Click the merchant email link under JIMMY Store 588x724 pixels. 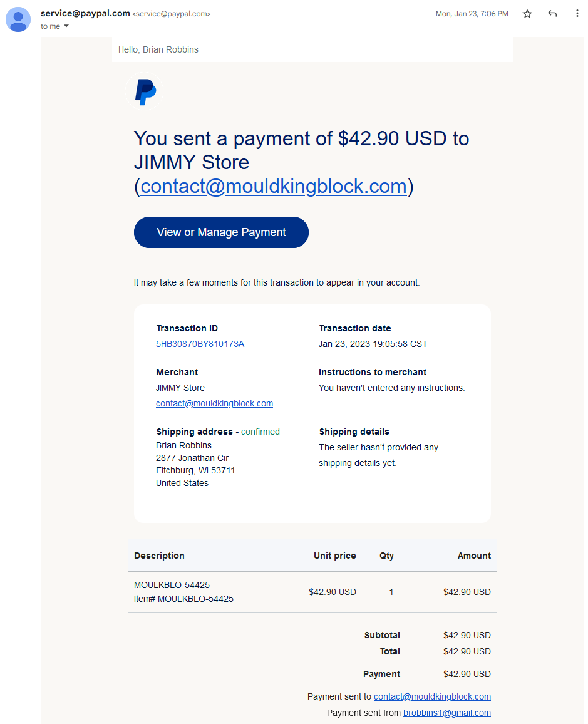[x=214, y=403]
